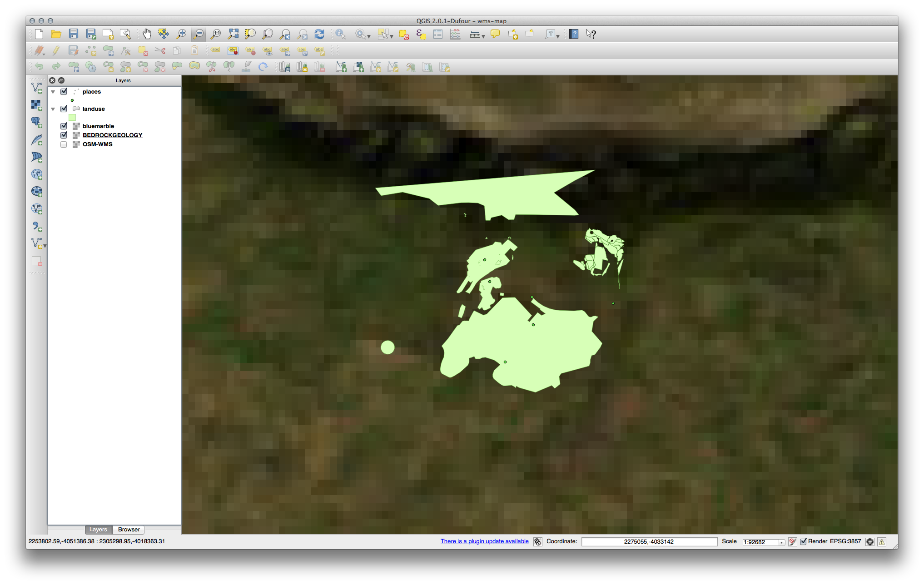
Task: Click Zoom Full extent icon
Action: pyautogui.click(x=233, y=34)
